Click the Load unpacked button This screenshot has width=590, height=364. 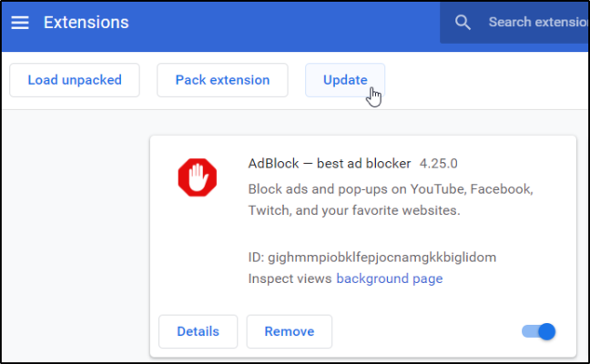75,80
